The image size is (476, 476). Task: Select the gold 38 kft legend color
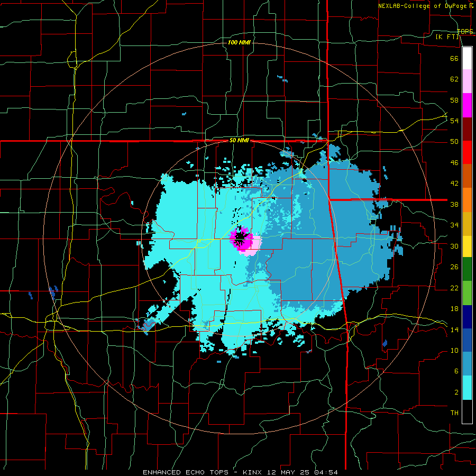point(467,223)
